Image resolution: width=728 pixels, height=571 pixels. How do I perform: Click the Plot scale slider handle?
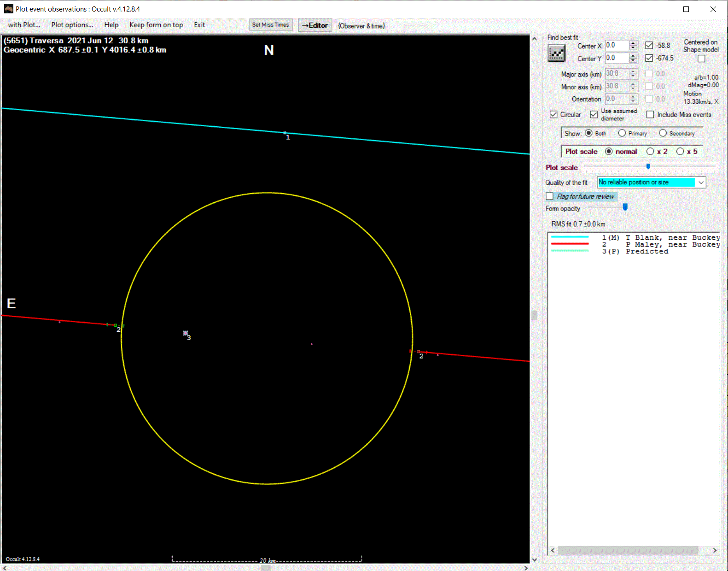coord(648,166)
